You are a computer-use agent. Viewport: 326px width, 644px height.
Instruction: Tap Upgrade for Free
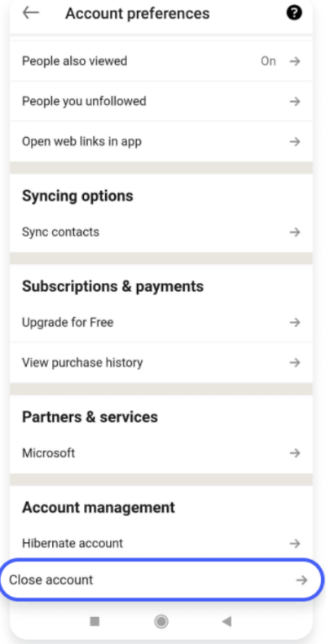[161, 323]
